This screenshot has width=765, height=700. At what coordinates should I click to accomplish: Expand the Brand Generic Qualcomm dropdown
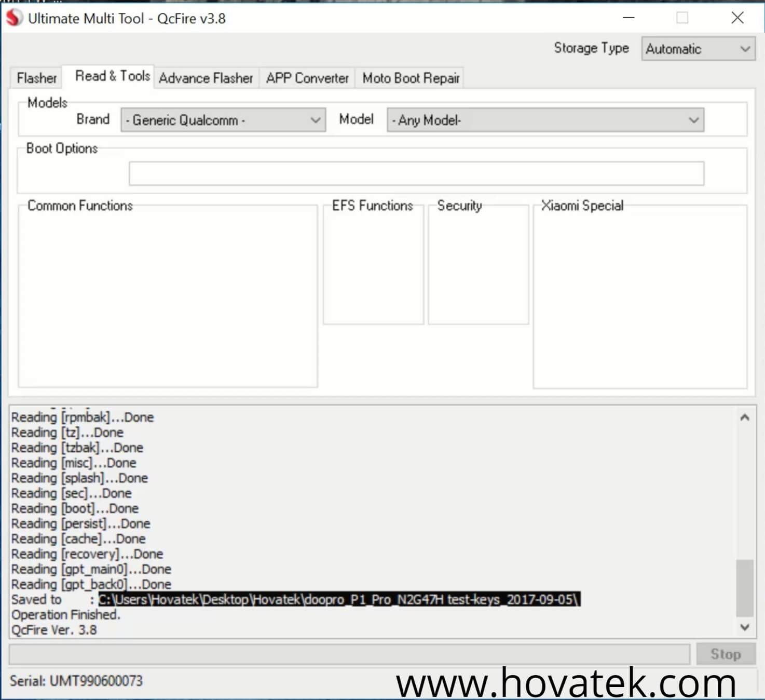(223, 120)
